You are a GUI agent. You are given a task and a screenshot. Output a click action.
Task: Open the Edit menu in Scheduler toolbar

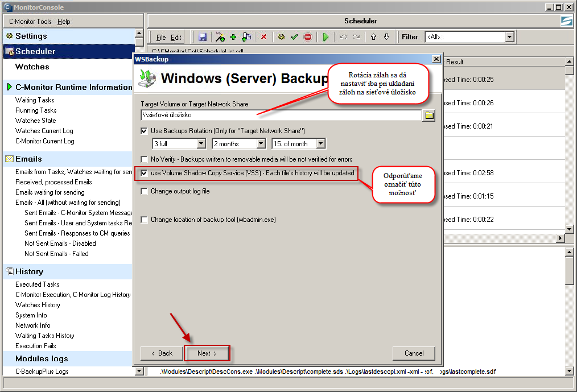pos(176,38)
